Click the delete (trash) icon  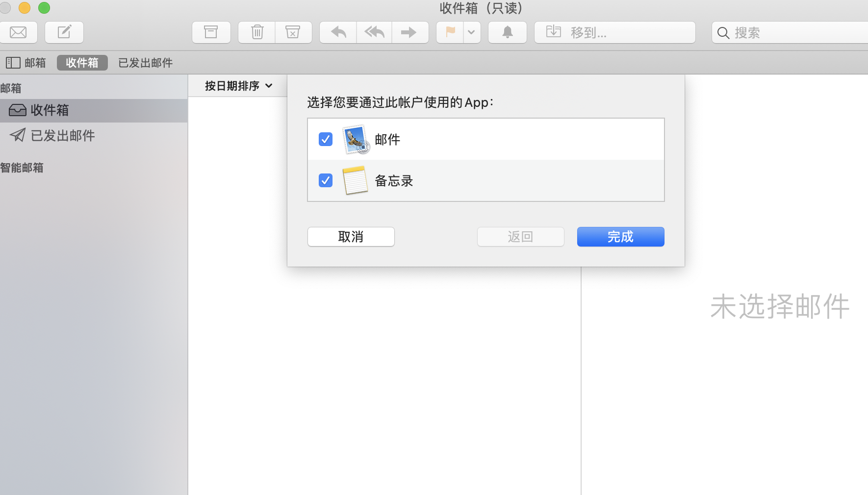point(256,32)
